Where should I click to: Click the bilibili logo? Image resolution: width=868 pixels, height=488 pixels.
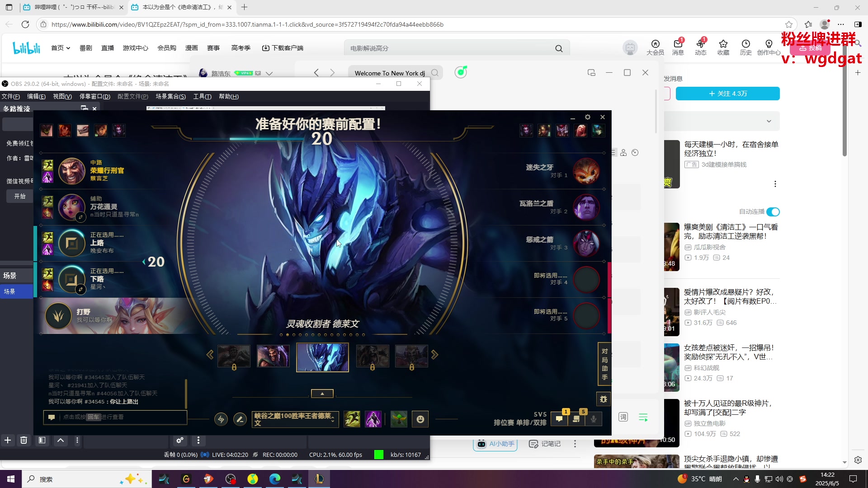(x=26, y=48)
